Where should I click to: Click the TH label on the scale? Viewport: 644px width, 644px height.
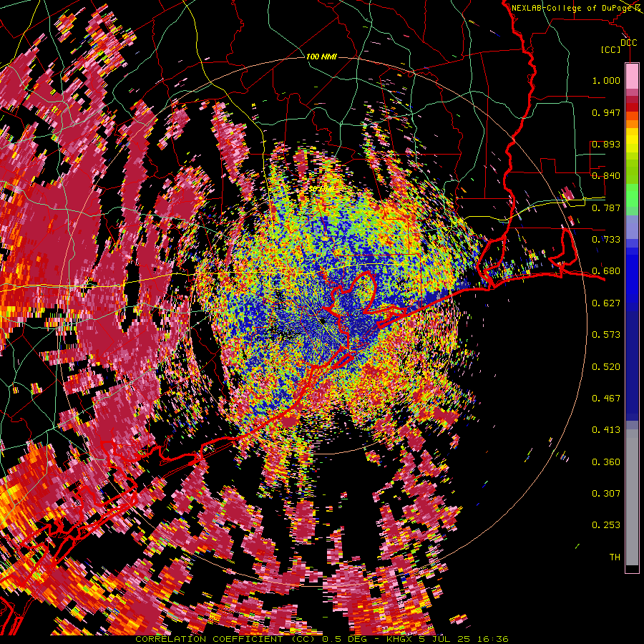(615, 557)
